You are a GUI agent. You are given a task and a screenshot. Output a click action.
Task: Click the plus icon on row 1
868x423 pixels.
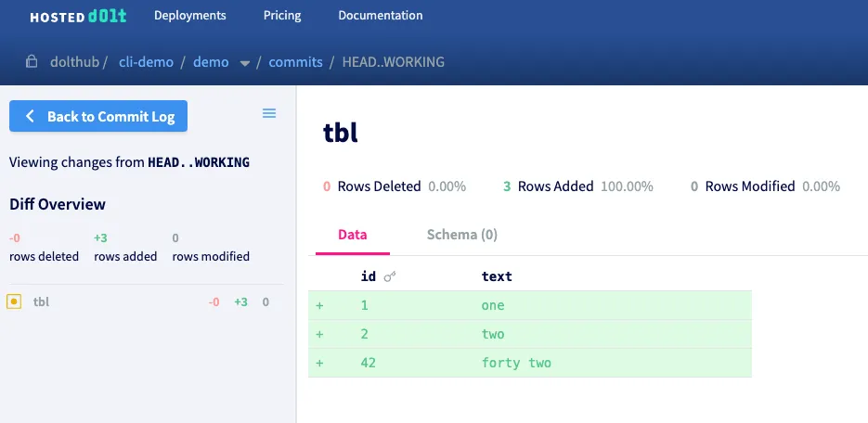click(319, 305)
